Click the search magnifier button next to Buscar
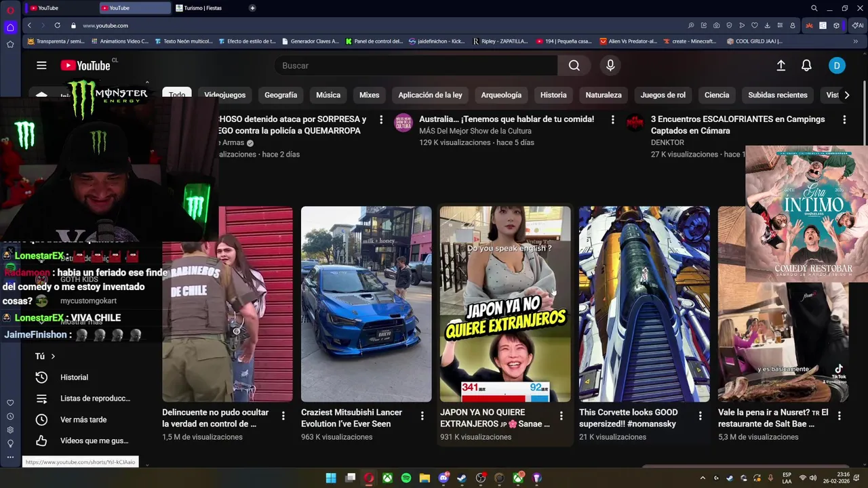Image resolution: width=868 pixels, height=488 pixels. (574, 66)
